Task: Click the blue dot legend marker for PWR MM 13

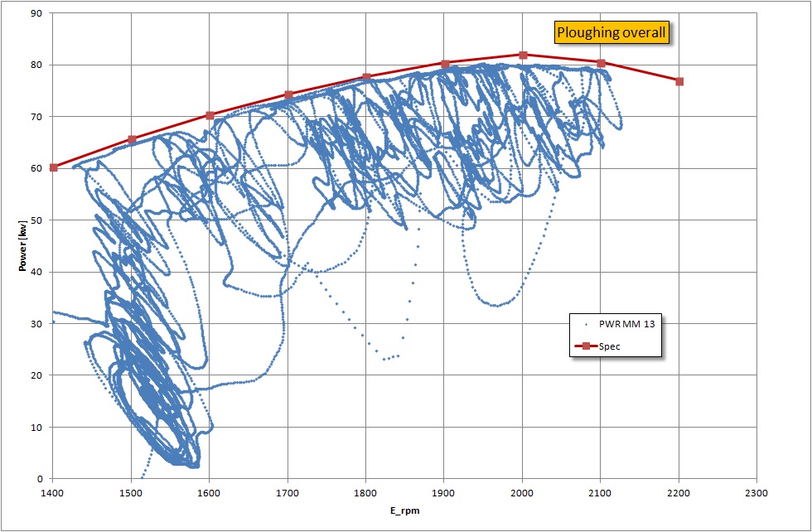Action: point(586,325)
